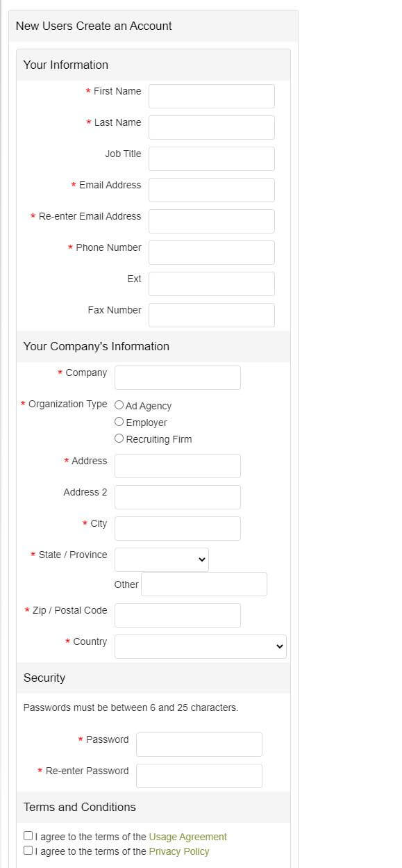Select the Recruiting Firm option
The height and width of the screenshot is (868, 402).
[119, 438]
